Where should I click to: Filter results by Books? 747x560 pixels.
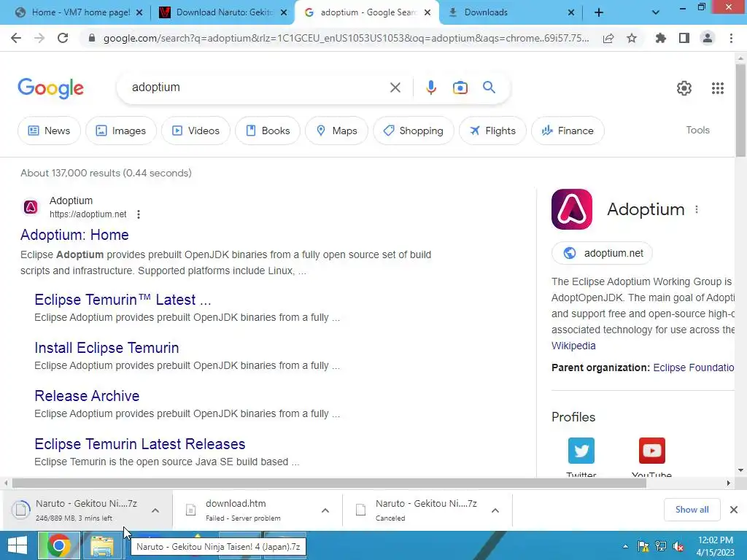[268, 131]
